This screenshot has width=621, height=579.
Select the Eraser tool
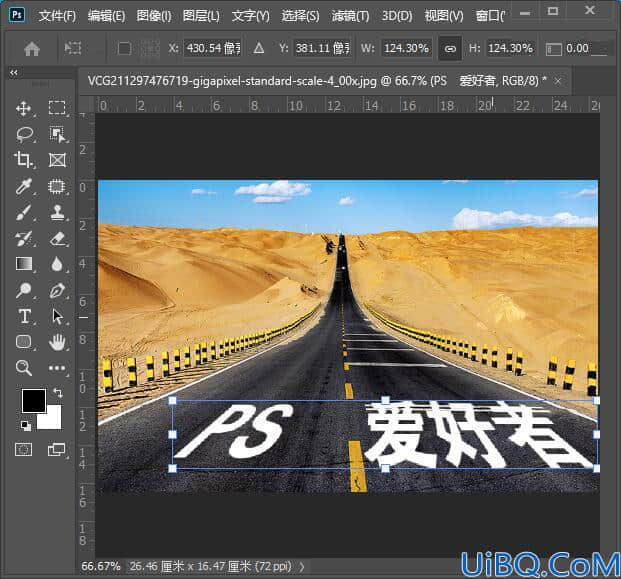pos(58,239)
